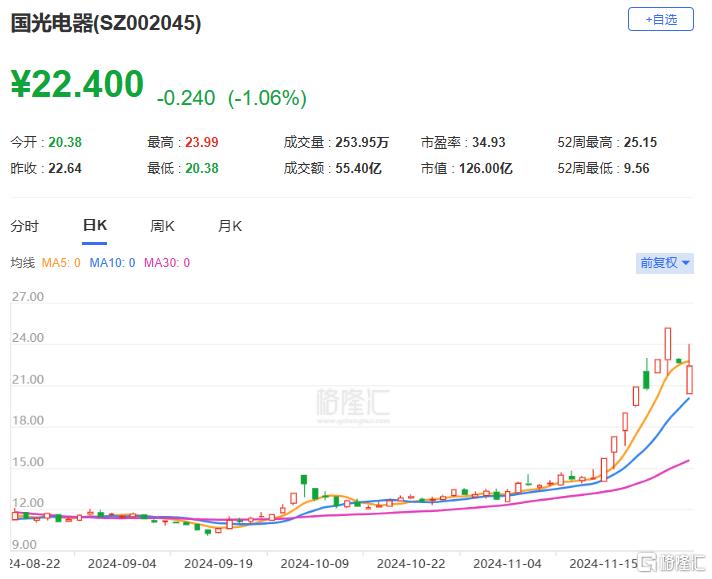
Task: Click the 9.00 price axis label
Action: coord(24,544)
